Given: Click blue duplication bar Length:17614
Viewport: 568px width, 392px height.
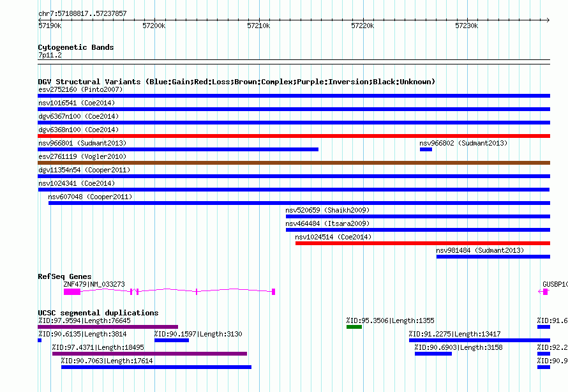Looking at the screenshot, I should point(156,367).
